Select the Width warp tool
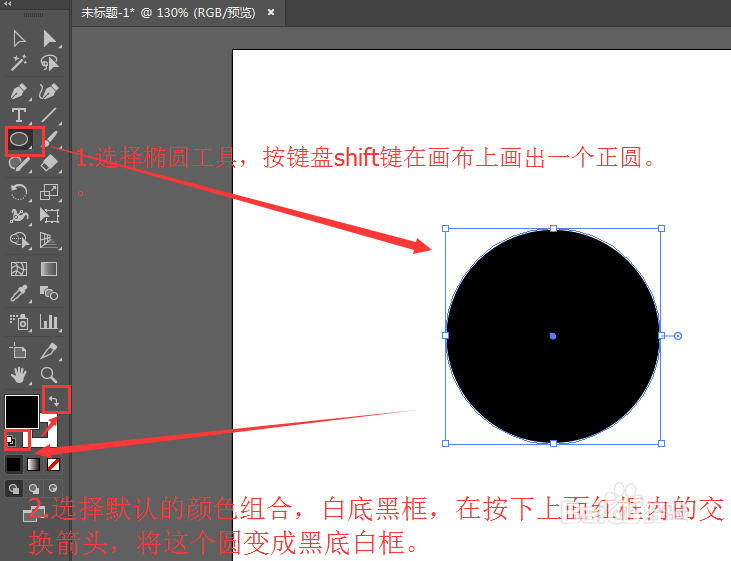 coord(19,215)
